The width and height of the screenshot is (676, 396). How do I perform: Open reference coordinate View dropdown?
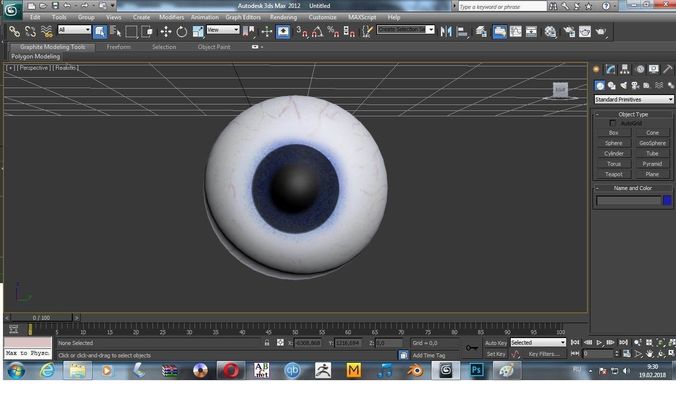point(223,29)
